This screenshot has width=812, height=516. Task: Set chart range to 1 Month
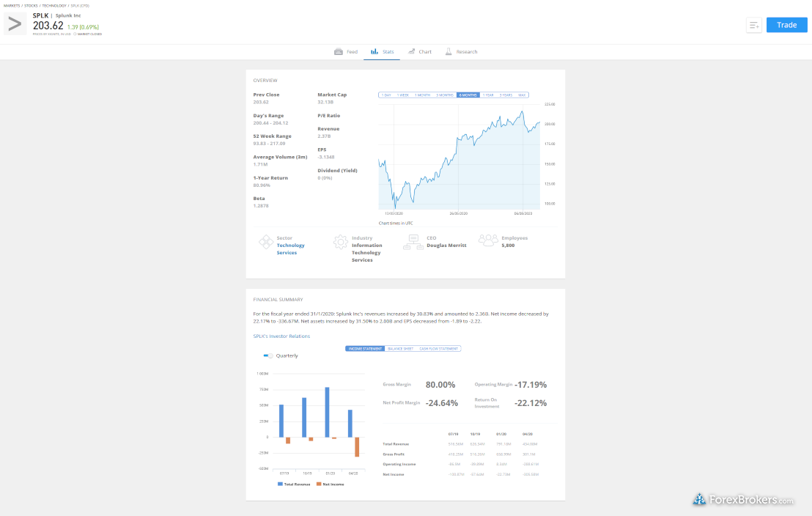click(x=423, y=95)
